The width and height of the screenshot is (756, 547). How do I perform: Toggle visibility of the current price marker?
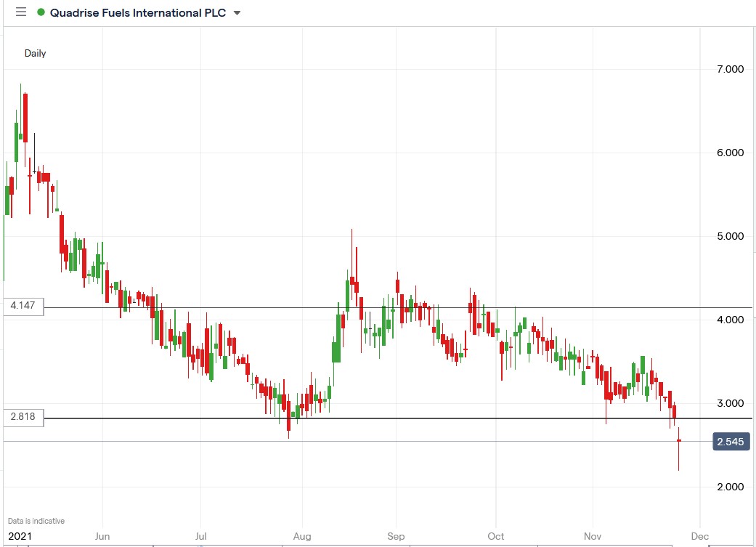click(732, 442)
